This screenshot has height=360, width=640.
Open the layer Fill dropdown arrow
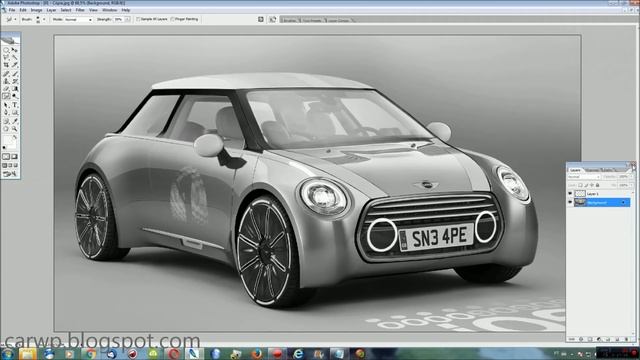pos(631,185)
